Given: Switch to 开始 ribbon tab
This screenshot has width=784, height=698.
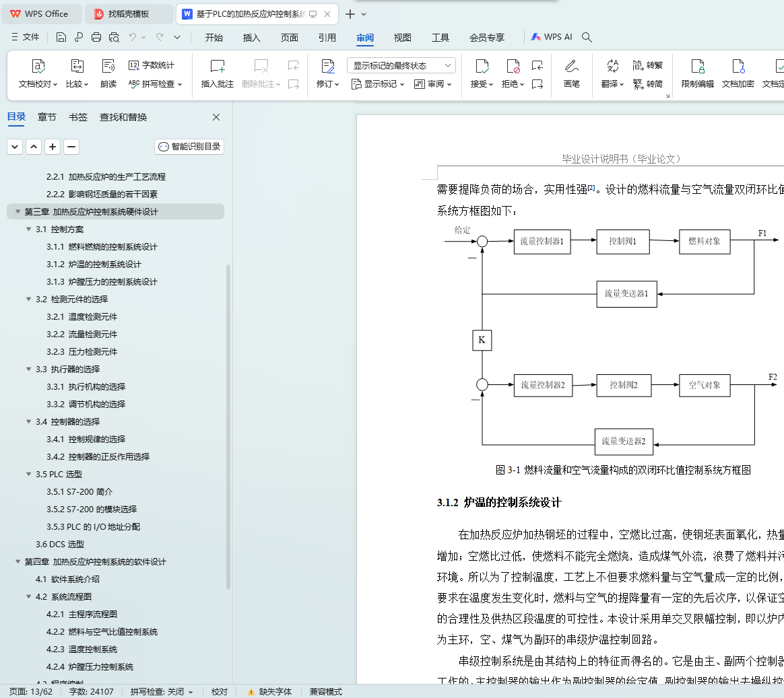Looking at the screenshot, I should (214, 38).
